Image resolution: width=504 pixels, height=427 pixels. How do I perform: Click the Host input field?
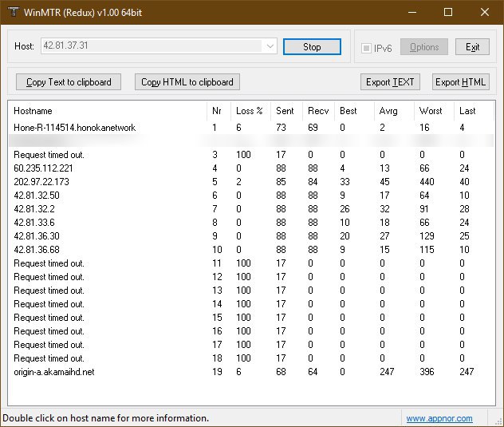pyautogui.click(x=152, y=47)
